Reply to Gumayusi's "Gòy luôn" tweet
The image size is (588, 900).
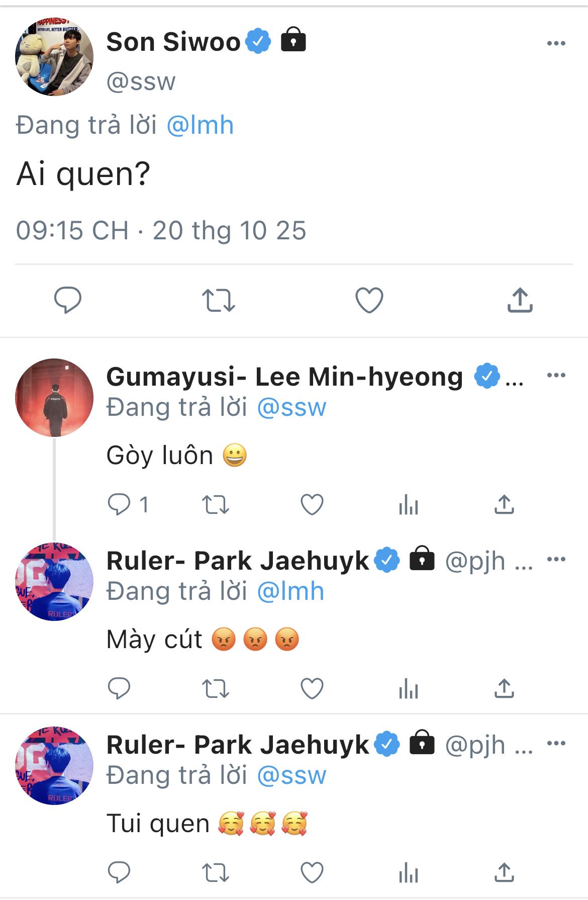pyautogui.click(x=119, y=504)
